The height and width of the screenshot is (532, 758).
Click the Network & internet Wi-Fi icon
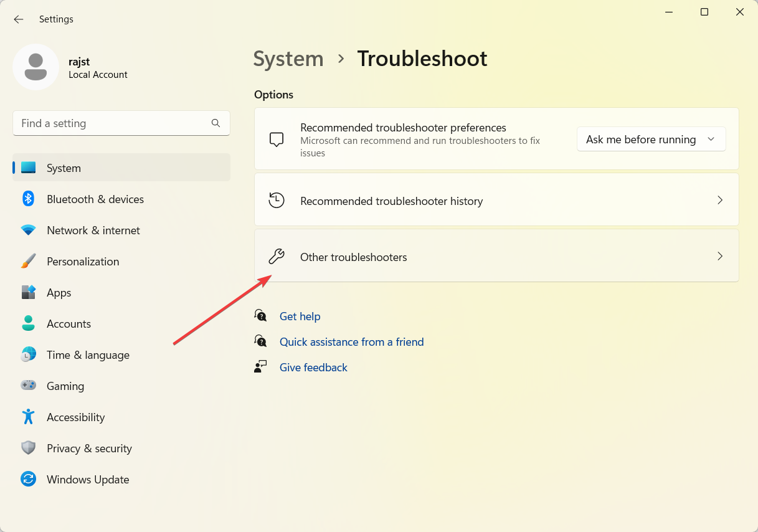pyautogui.click(x=28, y=230)
